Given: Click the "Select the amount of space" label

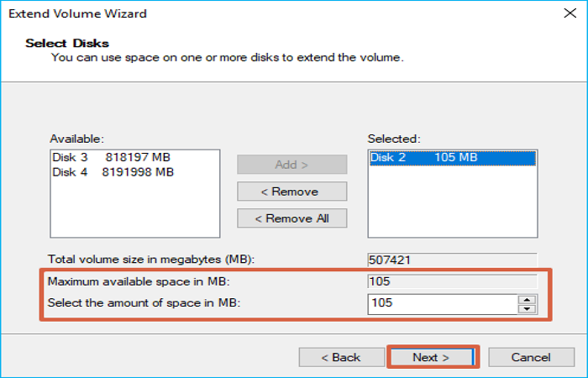Looking at the screenshot, I should point(144,303).
